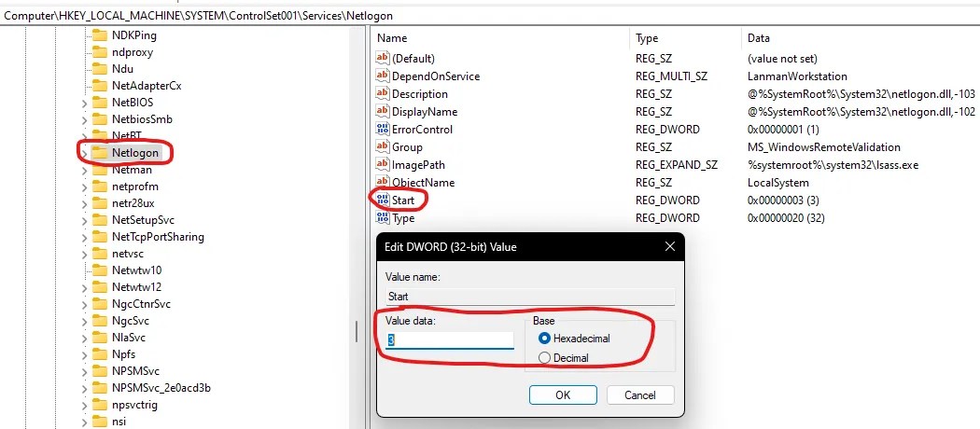Click the ndproxy folder icon
The width and height of the screenshot is (980, 429).
tap(100, 52)
